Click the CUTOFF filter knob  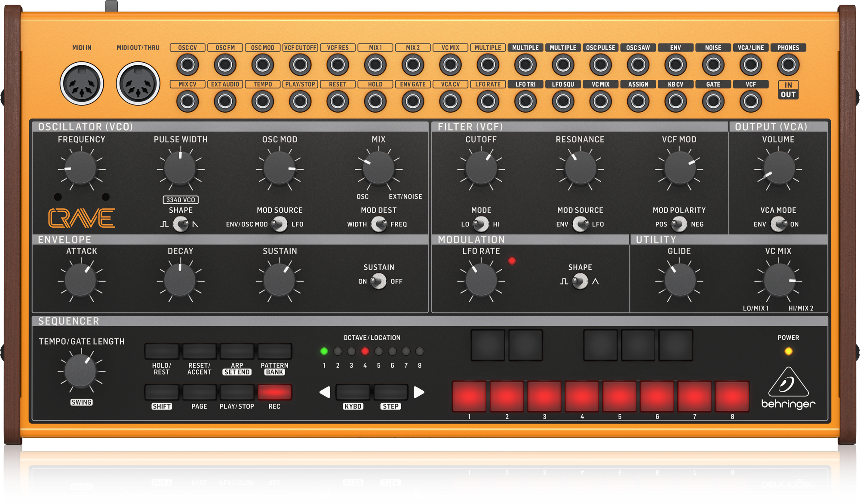pos(481,168)
